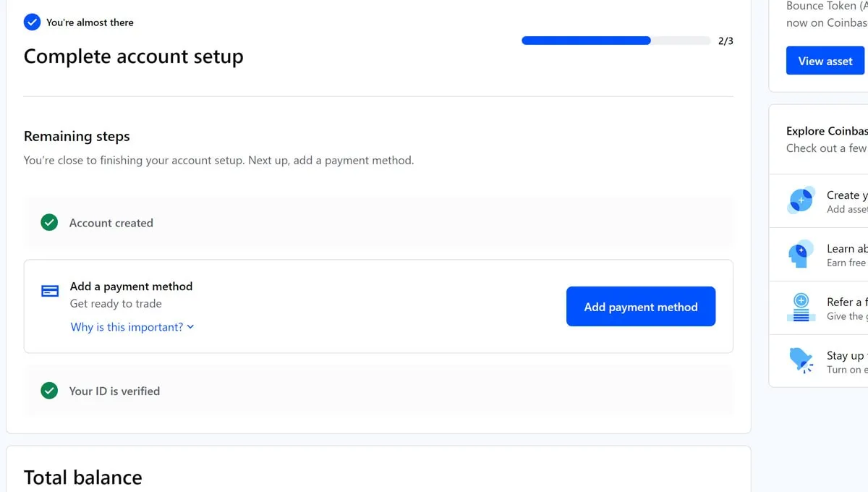Click the credit card icon for payment method
Image resolution: width=868 pixels, height=492 pixels.
coord(50,291)
